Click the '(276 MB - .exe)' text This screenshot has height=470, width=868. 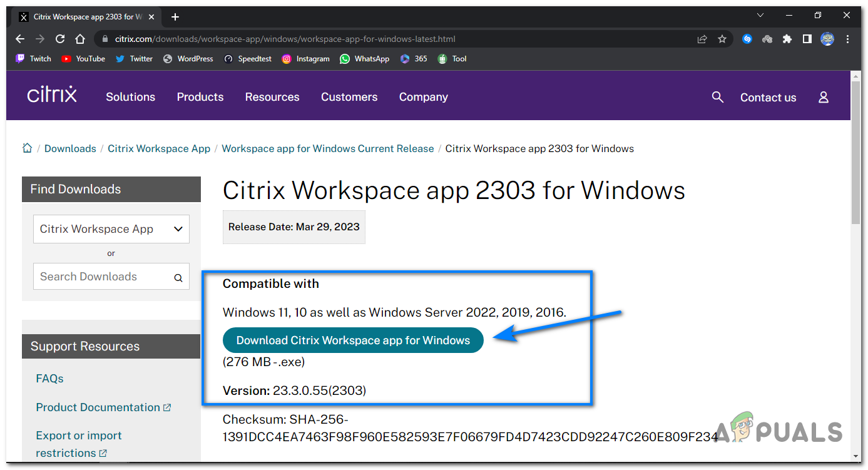[264, 362]
